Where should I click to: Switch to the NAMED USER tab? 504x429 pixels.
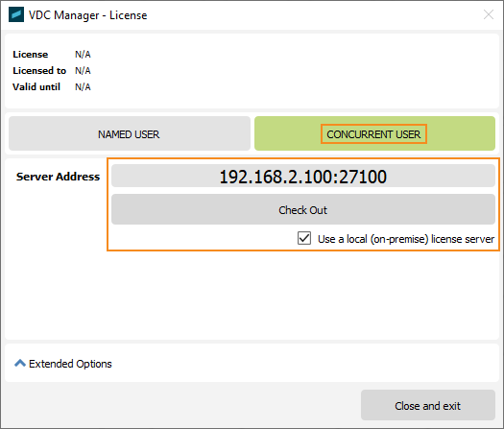[x=130, y=133]
